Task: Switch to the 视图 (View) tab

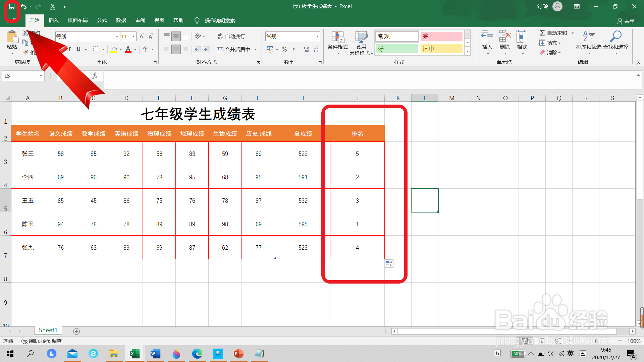Action: (x=159, y=20)
